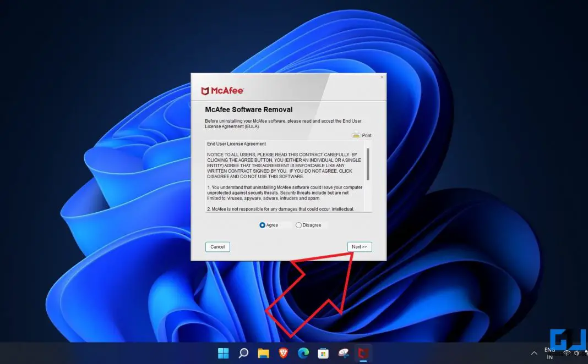The image size is (588, 364).
Task: Click the Next button to continue removal
Action: (359, 246)
